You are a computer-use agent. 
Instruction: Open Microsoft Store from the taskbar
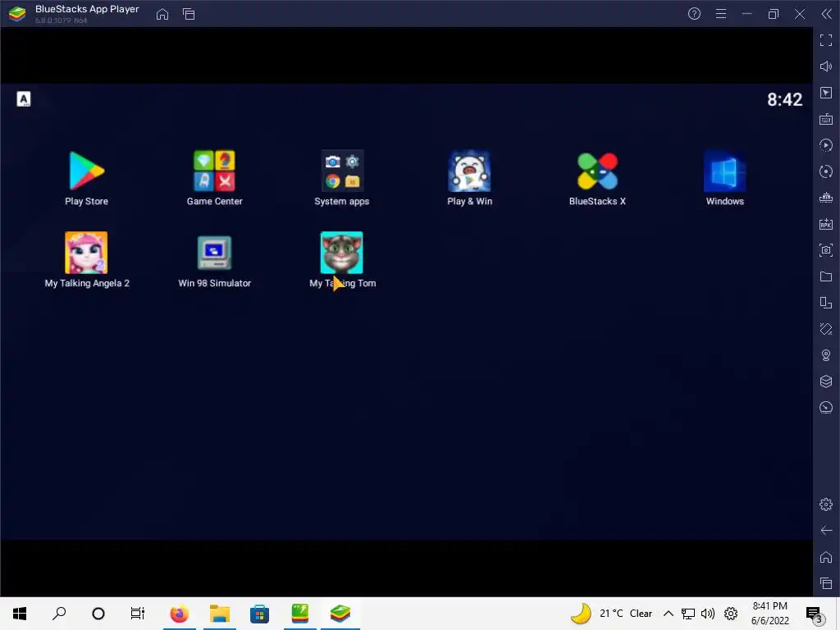(x=259, y=614)
